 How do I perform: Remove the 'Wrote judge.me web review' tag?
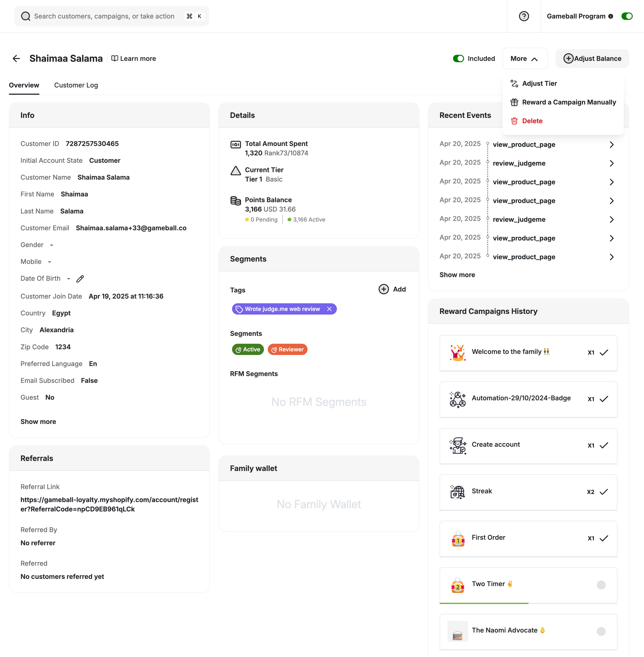(x=329, y=309)
